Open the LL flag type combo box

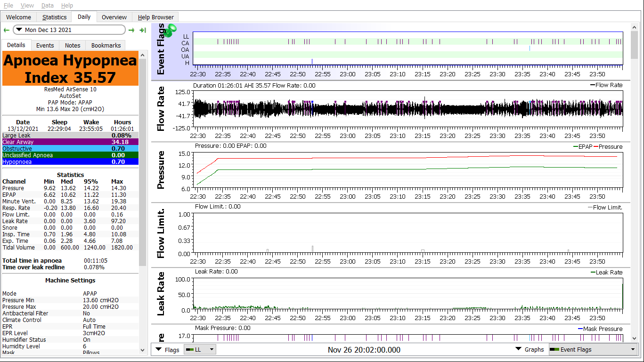(x=200, y=349)
